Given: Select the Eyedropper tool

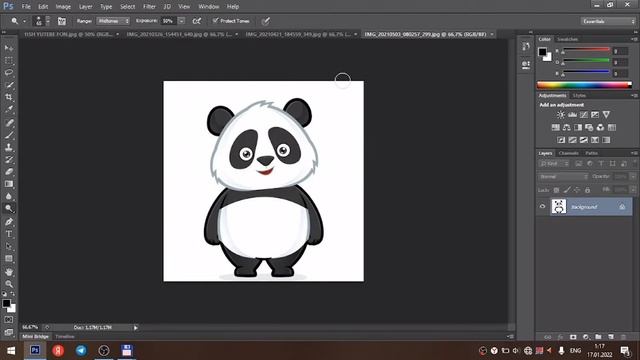Looking at the screenshot, I should pos(9,109).
